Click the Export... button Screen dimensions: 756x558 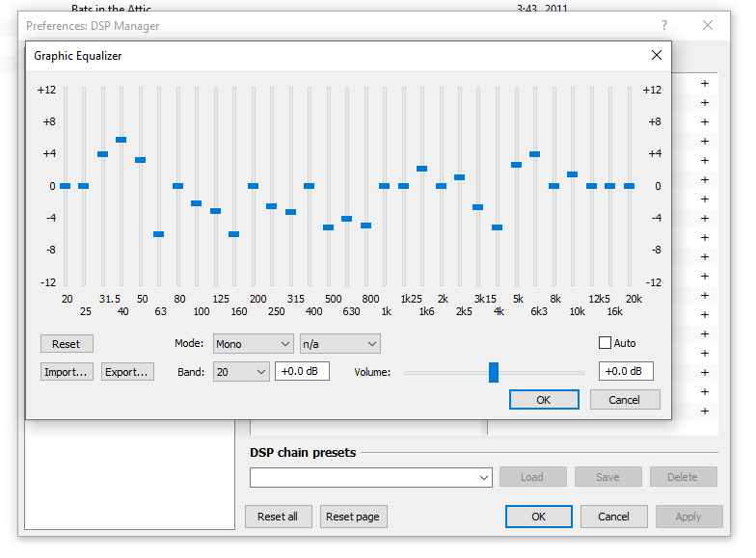127,372
